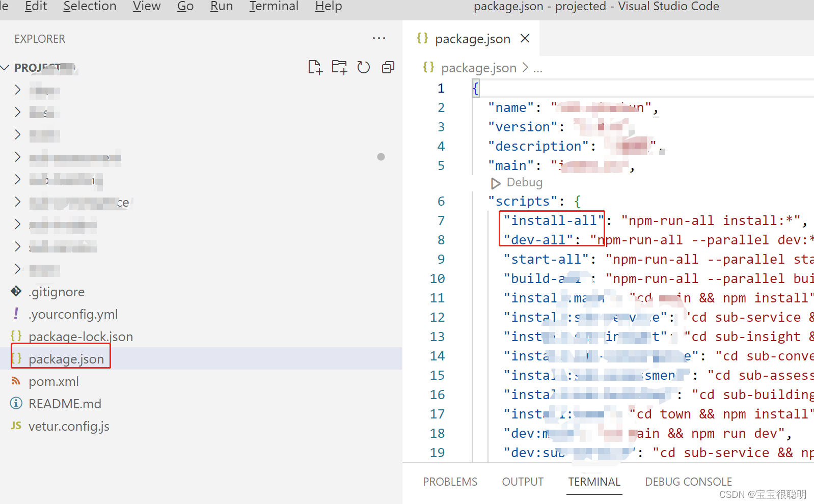The height and width of the screenshot is (504, 814).
Task: Click the "main" key on line 5
Action: 511,165
